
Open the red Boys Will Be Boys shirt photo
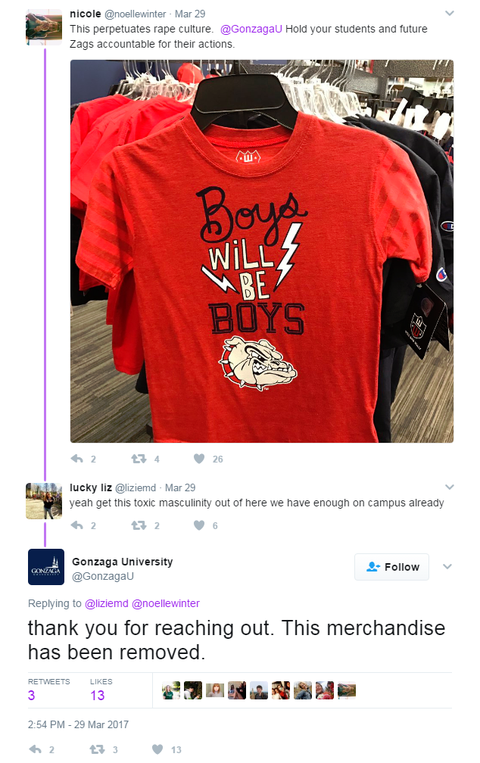pos(262,251)
